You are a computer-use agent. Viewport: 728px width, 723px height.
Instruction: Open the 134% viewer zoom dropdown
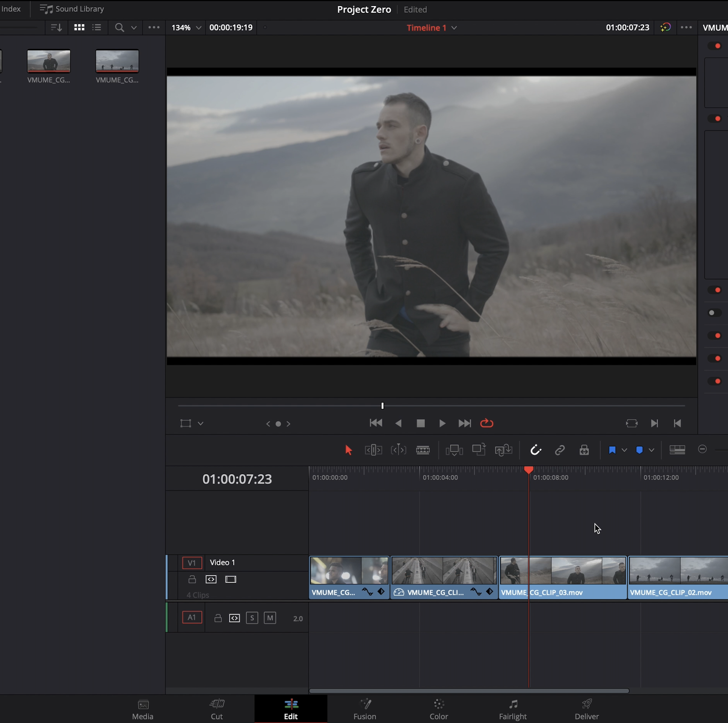pyautogui.click(x=198, y=28)
